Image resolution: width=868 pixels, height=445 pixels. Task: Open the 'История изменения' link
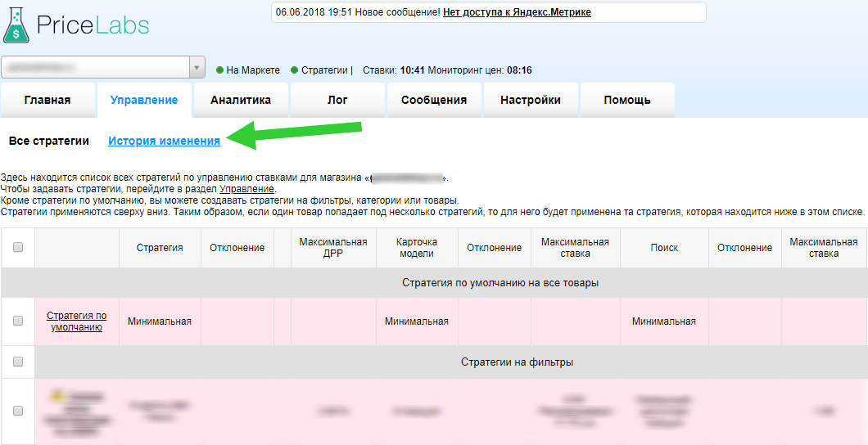(164, 141)
